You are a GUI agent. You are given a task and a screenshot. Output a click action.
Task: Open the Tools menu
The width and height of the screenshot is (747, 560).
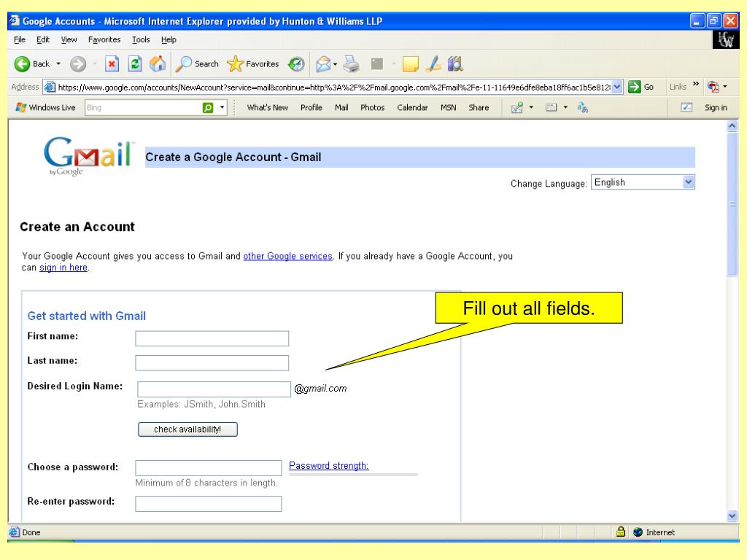pos(141,39)
